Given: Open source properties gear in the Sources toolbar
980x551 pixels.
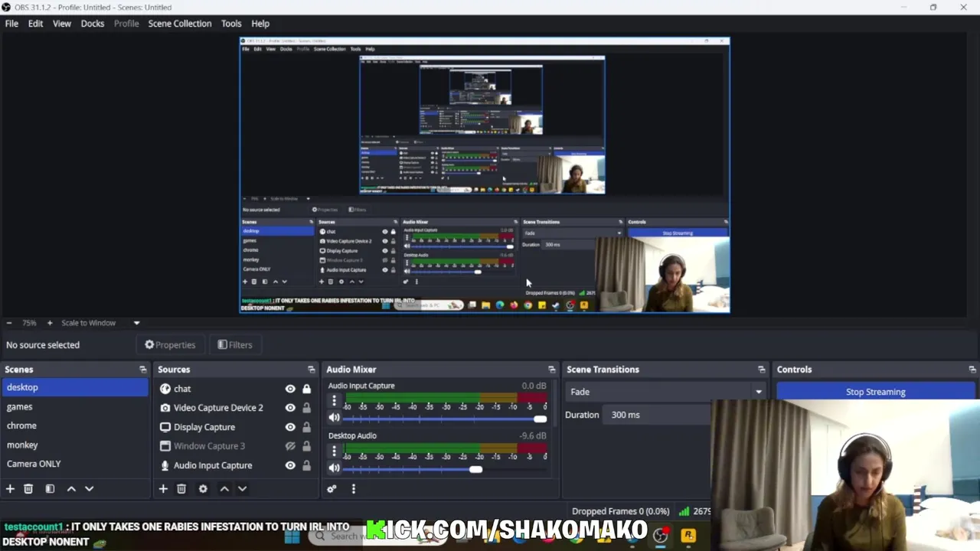Looking at the screenshot, I should (x=203, y=488).
